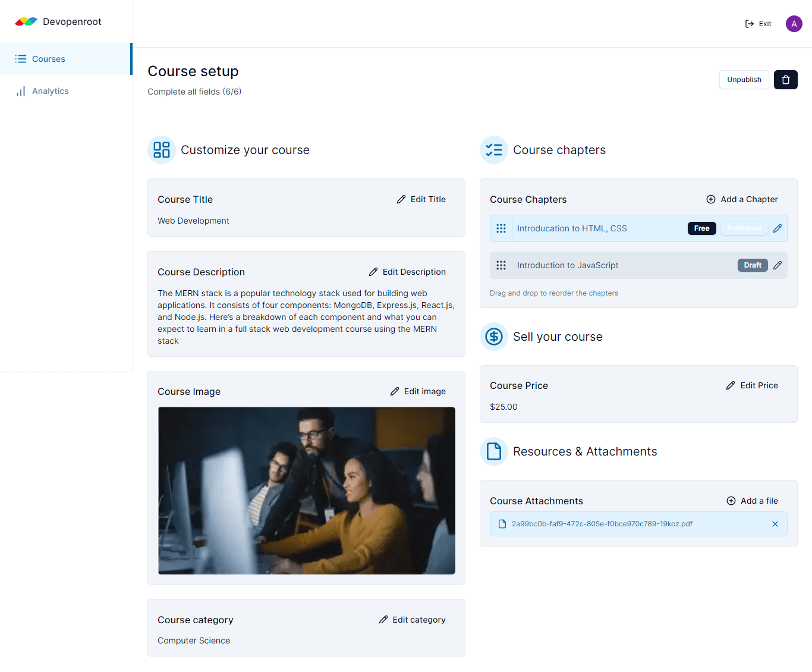Click the file icon beside the PDF attachment
This screenshot has width=812, height=672.
[502, 524]
